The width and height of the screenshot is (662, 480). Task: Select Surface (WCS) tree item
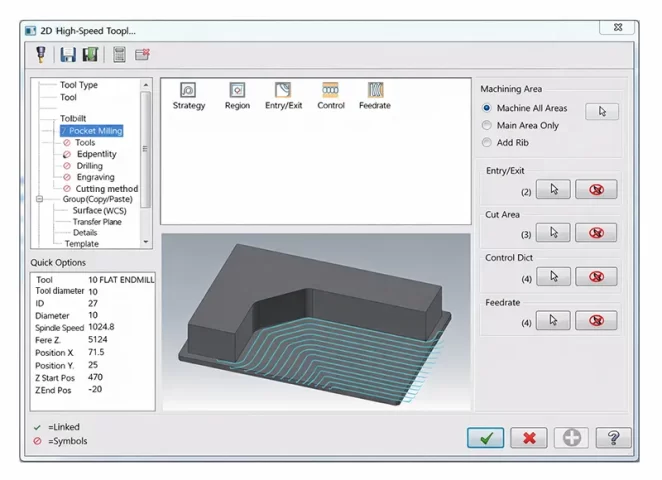(99, 211)
